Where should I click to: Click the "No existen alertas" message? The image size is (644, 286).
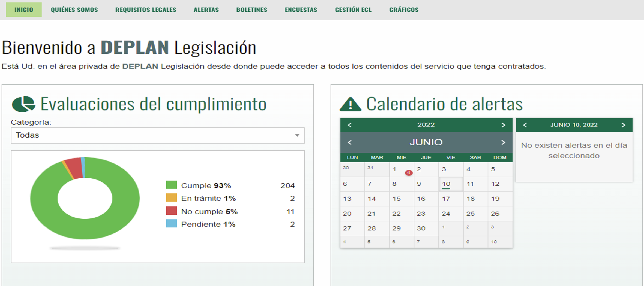574,150
